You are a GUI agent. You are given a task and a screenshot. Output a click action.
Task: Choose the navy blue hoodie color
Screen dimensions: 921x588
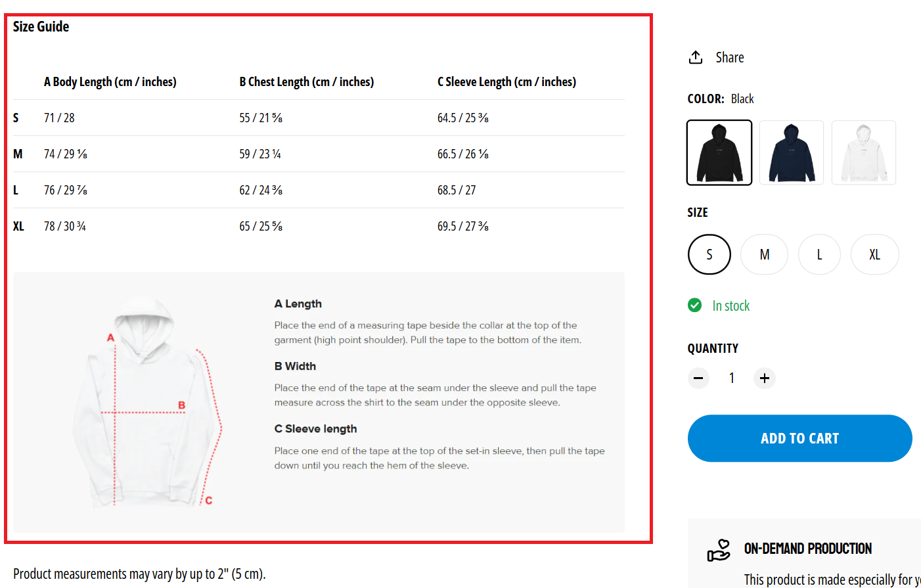coord(792,152)
